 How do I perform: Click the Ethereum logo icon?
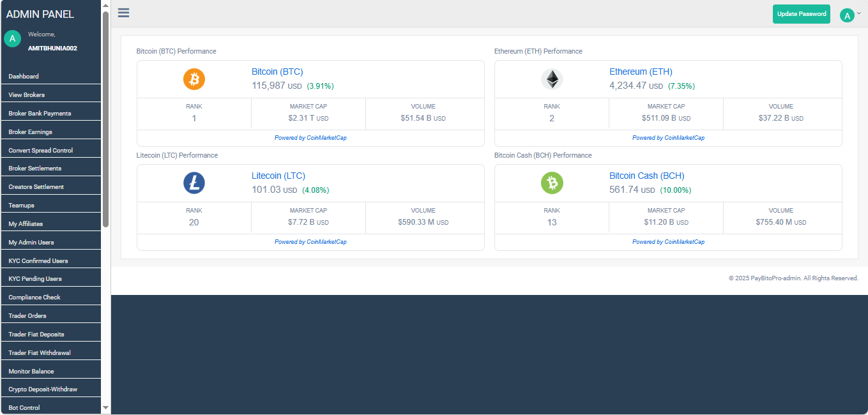coord(551,79)
